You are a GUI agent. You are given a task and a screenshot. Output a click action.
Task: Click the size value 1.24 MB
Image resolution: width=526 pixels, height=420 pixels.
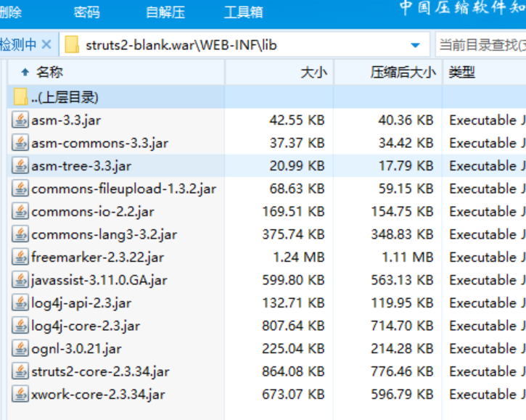click(299, 258)
